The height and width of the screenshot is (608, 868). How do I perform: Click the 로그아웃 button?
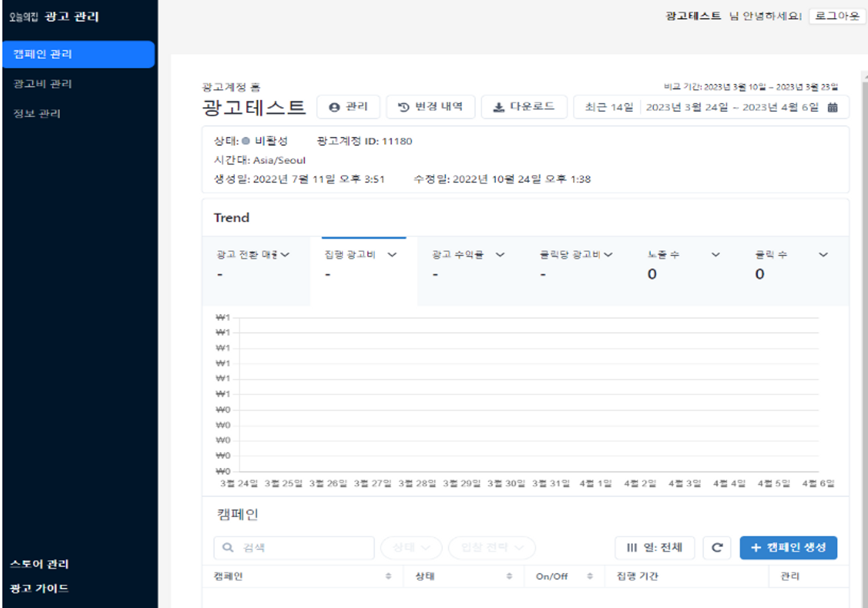pos(837,16)
